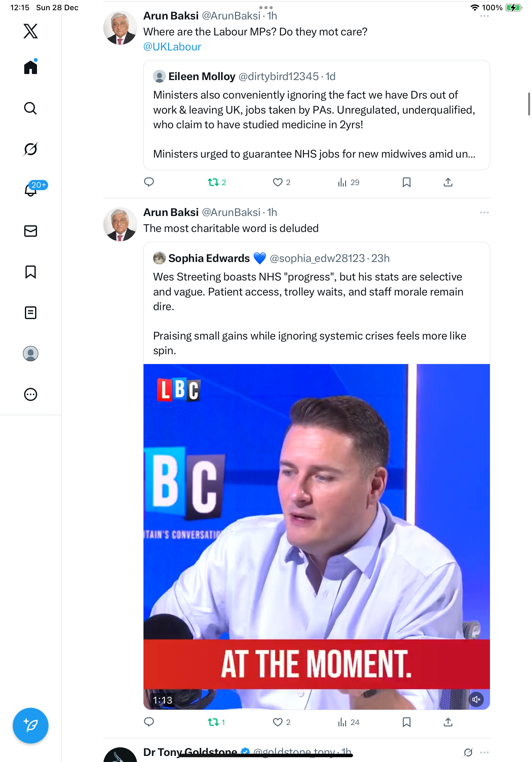532x762 pixels.
Task: Open profile from sidebar avatar
Action: 31,354
